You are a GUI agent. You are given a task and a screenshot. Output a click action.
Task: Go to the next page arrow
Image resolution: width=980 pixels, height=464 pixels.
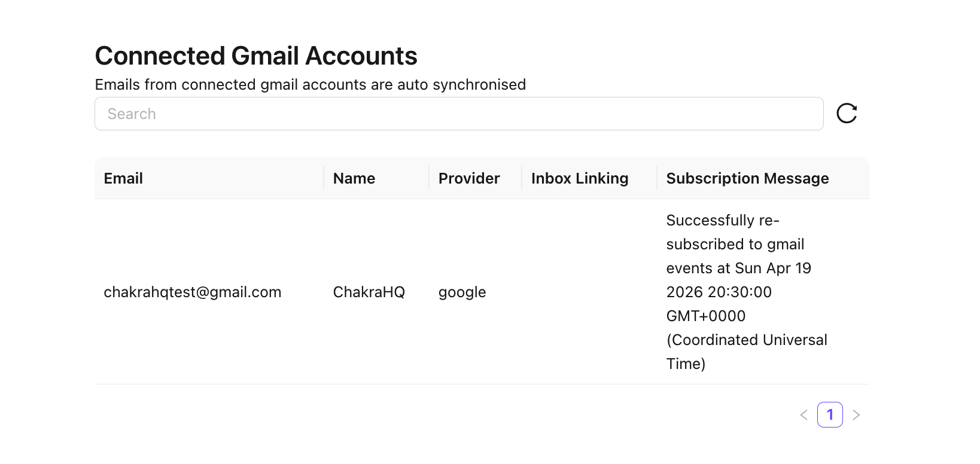856,415
